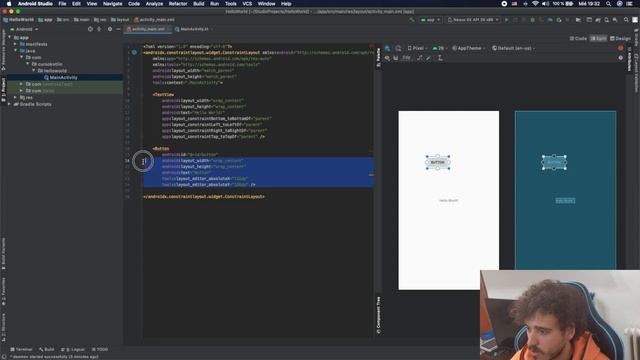Toggle the autoconnect magnet icon

396,58
